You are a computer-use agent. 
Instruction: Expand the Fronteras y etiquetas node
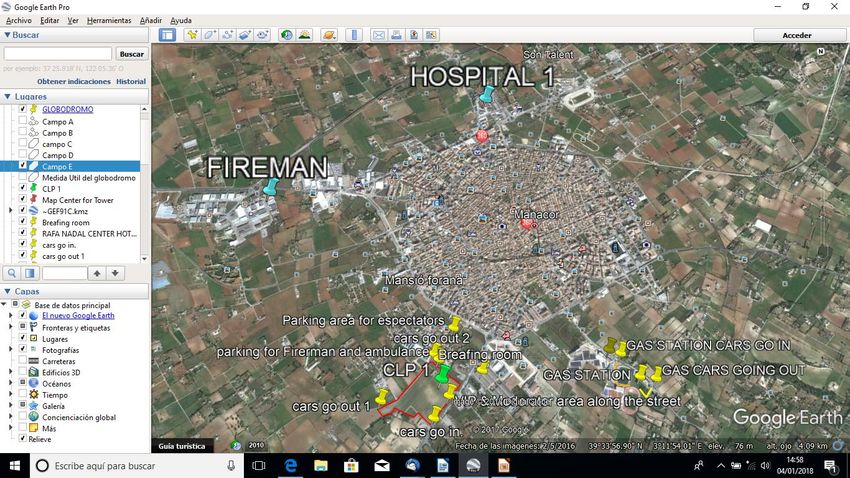pyautogui.click(x=10, y=327)
